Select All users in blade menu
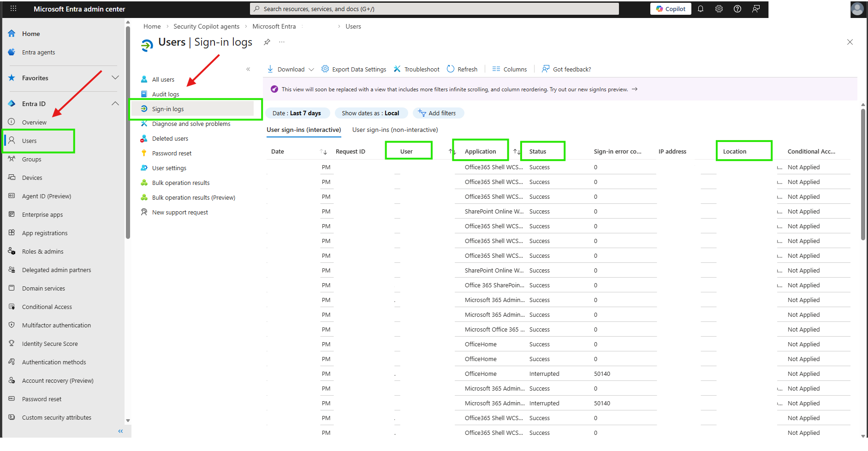This screenshot has width=868, height=451. coord(163,79)
